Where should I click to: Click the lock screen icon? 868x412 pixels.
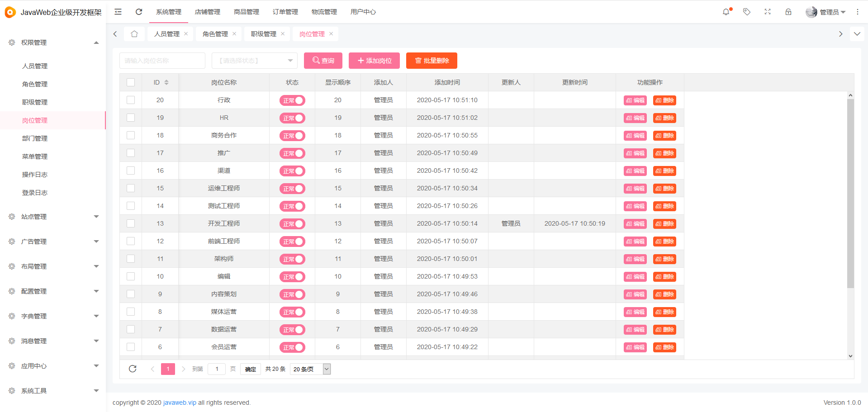point(788,11)
